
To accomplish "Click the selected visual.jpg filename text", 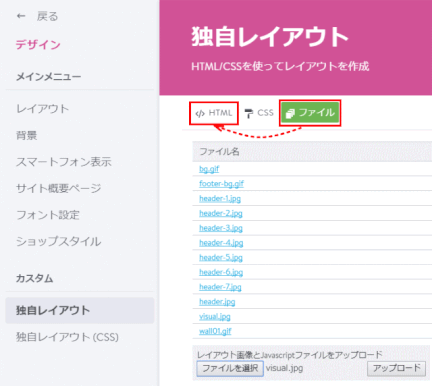I will click(284, 368).
